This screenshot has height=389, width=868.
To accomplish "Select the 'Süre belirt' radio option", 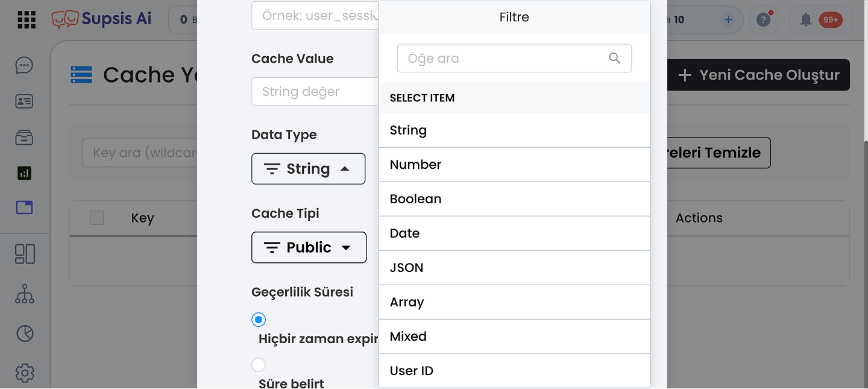I will coord(259,365).
